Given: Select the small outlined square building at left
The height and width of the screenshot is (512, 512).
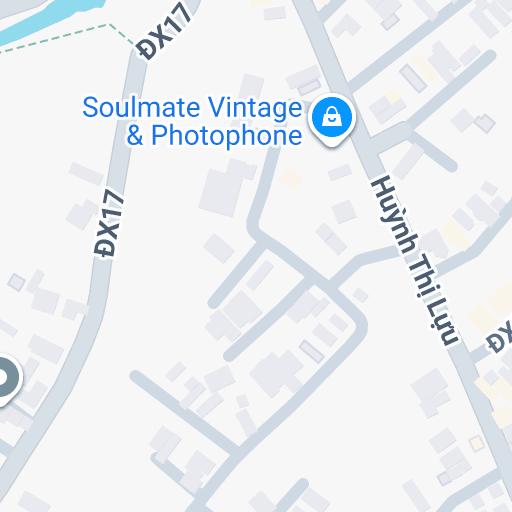Looking at the screenshot, I should pyautogui.click(x=16, y=282).
